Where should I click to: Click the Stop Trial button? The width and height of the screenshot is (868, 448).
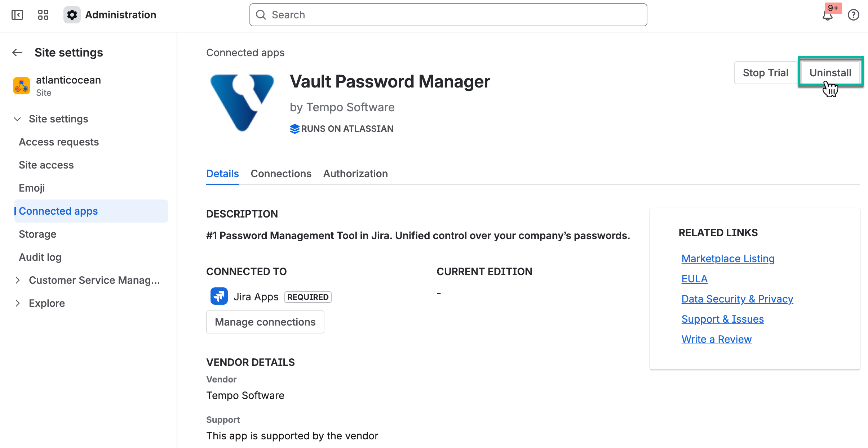(765, 72)
